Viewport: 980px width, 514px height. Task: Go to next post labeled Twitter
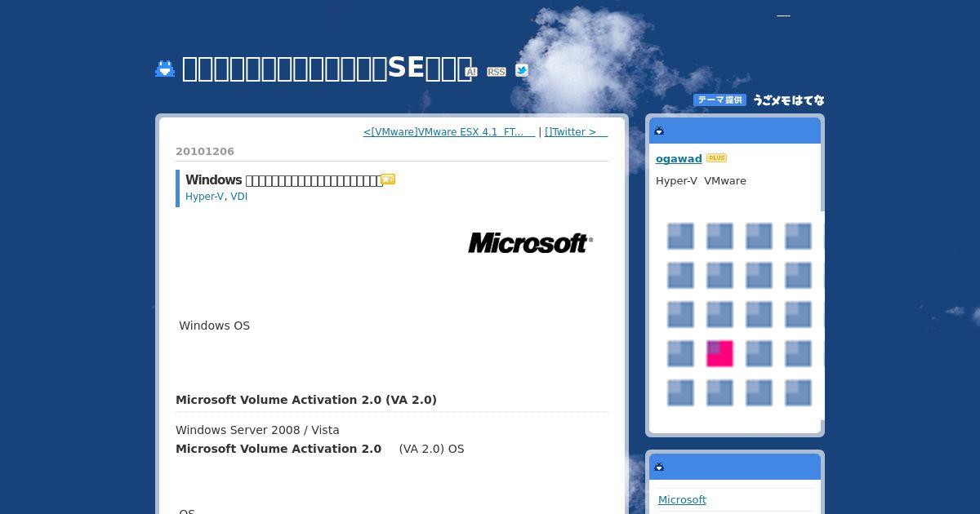pyautogui.click(x=576, y=131)
